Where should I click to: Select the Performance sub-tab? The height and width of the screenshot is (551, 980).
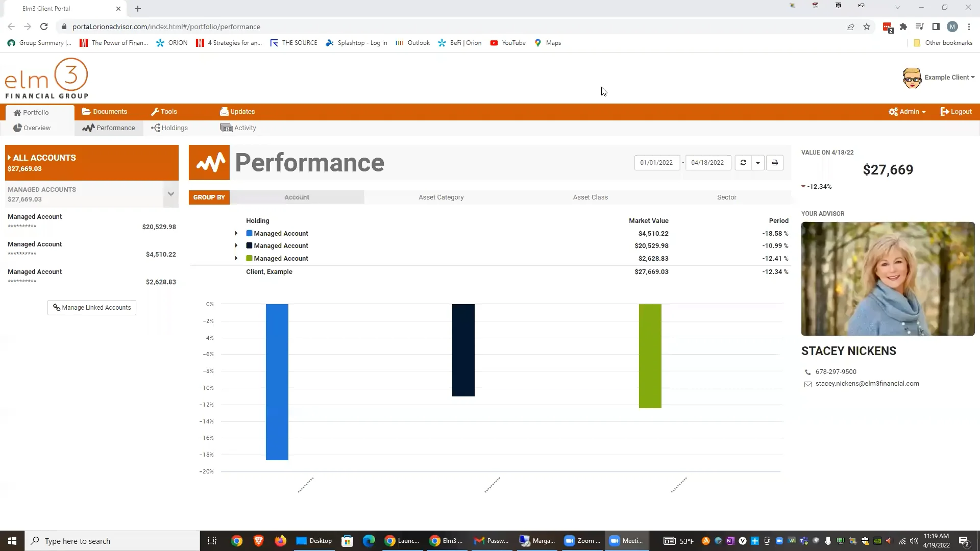pyautogui.click(x=109, y=128)
